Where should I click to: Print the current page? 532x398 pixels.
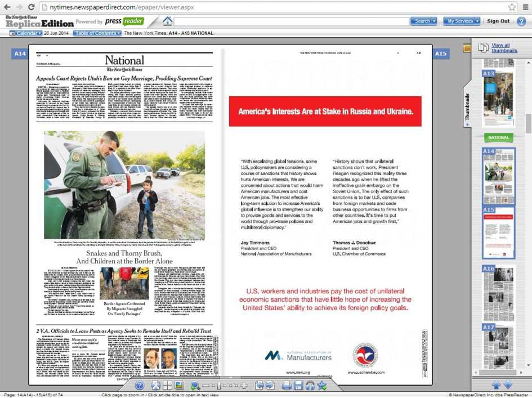287,386
